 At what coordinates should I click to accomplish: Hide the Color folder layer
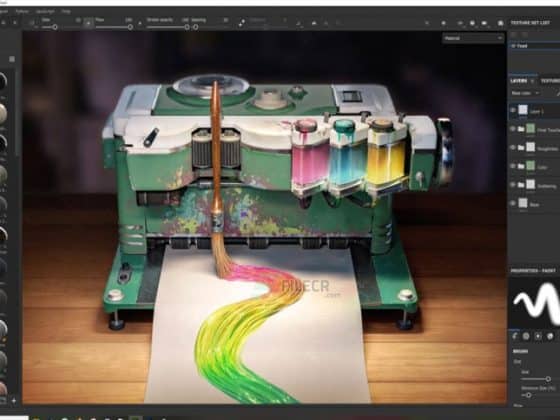[513, 166]
